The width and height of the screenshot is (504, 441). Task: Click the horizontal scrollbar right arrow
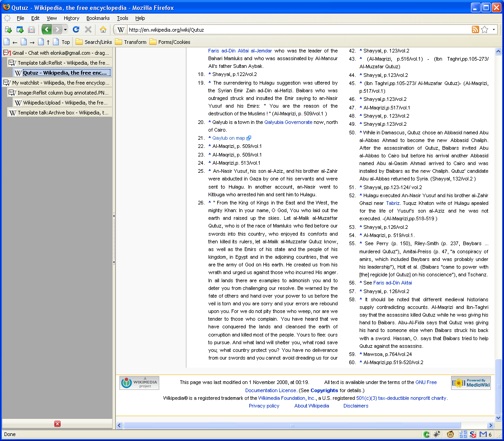(490, 425)
